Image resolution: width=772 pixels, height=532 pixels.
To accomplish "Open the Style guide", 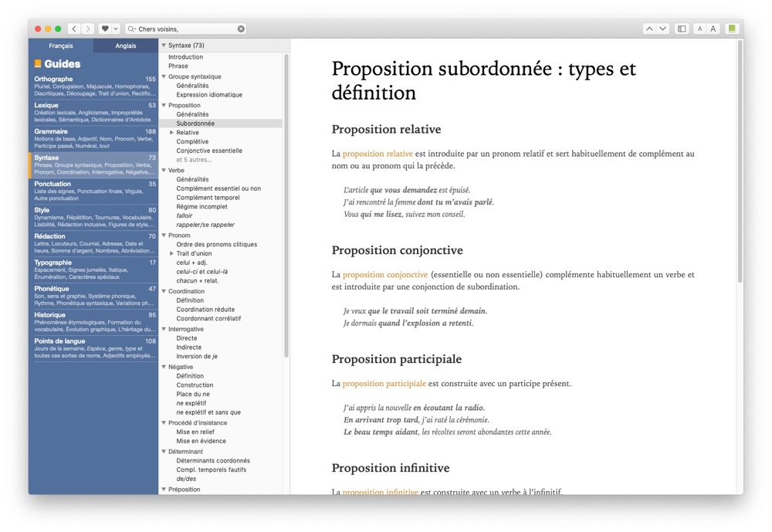I will [x=93, y=217].
